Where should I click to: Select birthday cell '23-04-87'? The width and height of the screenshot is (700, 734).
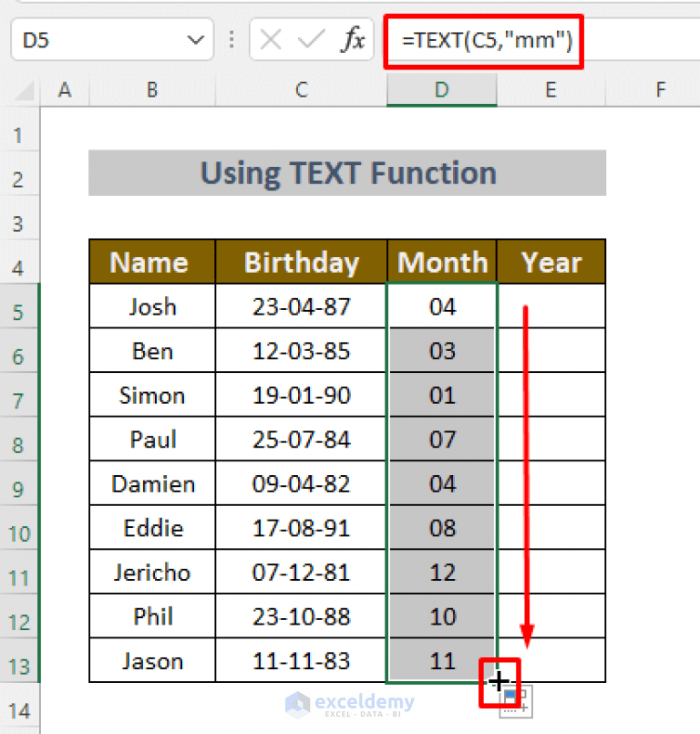click(x=302, y=306)
